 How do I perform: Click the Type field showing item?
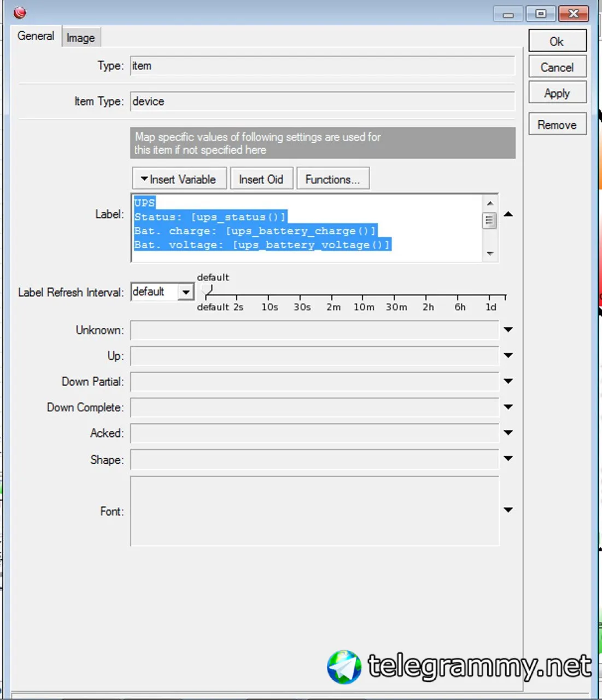pos(323,66)
